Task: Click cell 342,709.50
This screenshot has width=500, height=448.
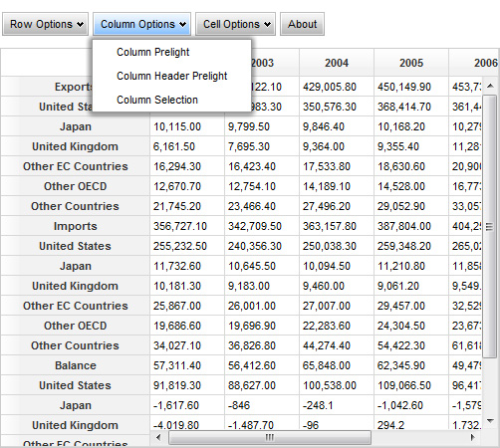Action: 262,226
